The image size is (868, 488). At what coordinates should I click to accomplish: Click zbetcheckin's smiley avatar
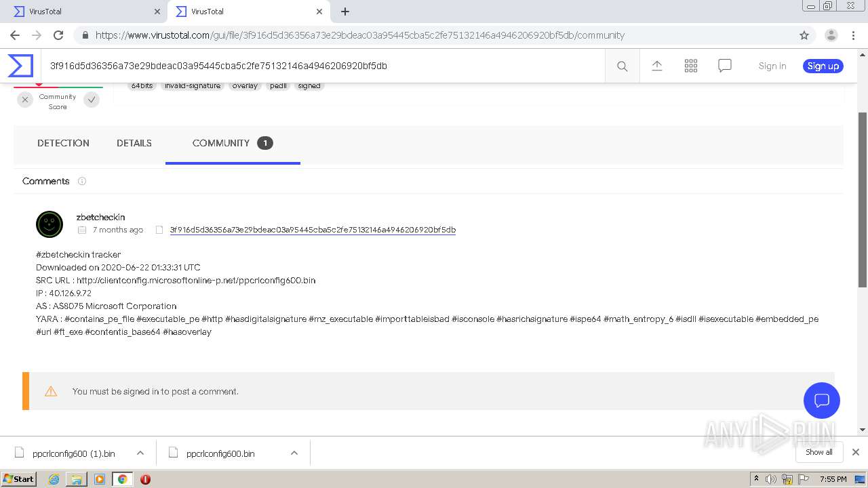click(50, 224)
